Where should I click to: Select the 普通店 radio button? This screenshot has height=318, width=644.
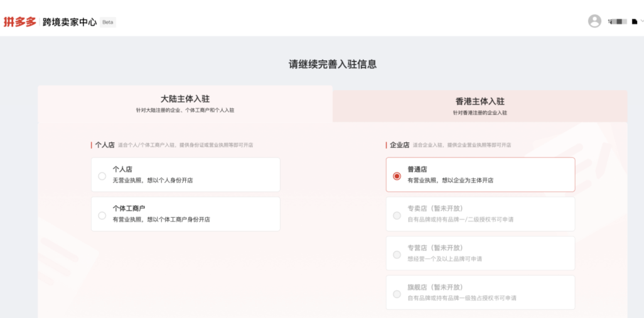[397, 176]
